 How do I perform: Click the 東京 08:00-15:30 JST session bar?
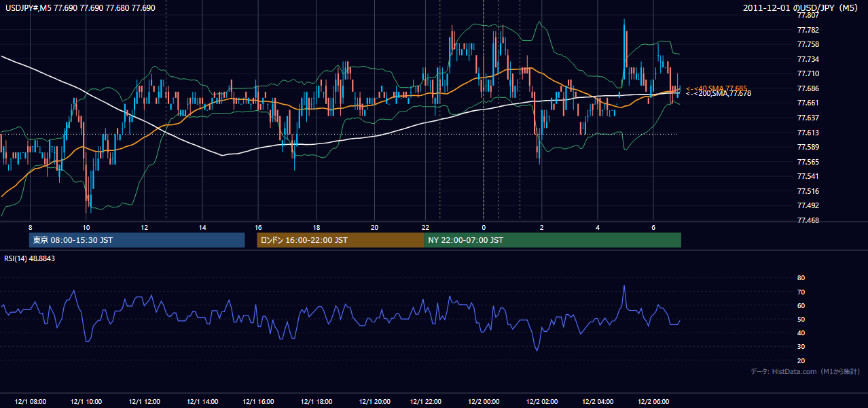click(x=137, y=240)
